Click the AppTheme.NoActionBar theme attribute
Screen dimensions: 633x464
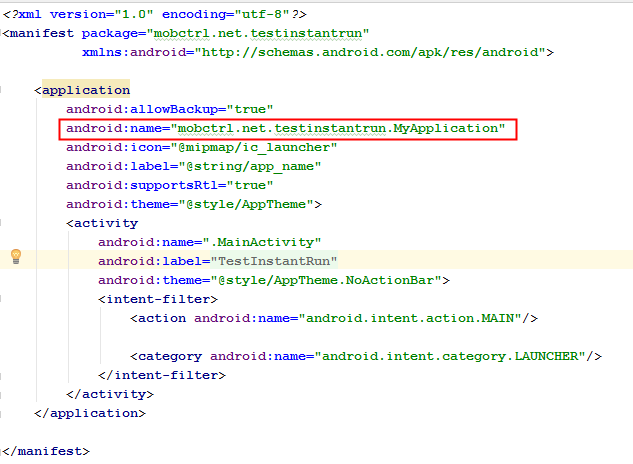point(274,280)
